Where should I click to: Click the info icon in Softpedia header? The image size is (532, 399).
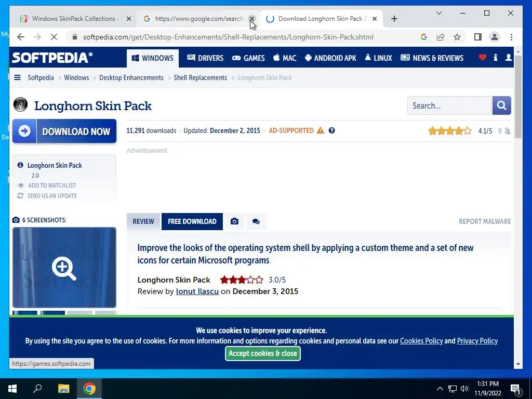pos(495,57)
